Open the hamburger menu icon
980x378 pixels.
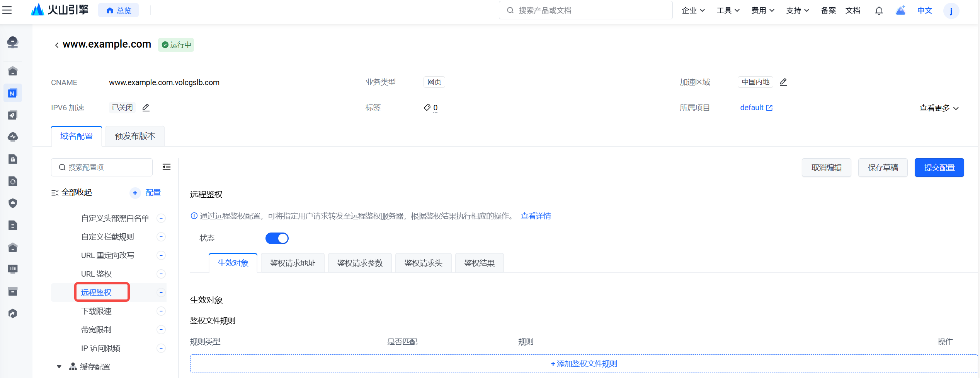7,10
